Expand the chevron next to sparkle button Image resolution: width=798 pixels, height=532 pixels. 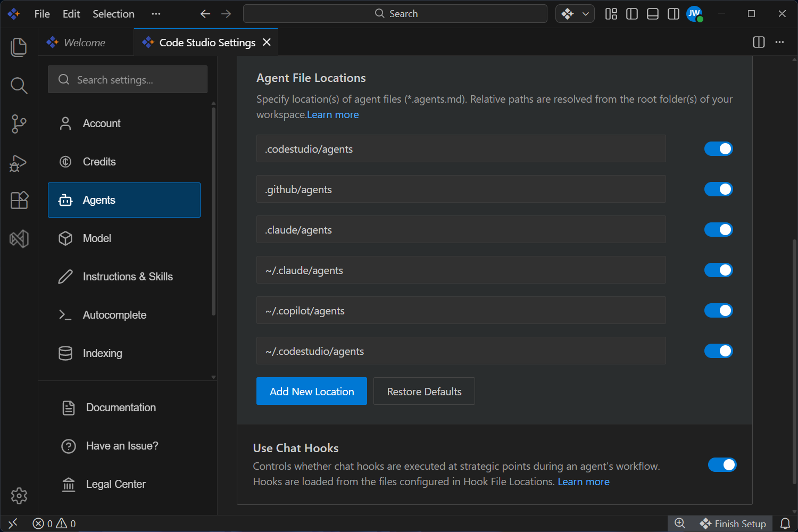click(586, 14)
